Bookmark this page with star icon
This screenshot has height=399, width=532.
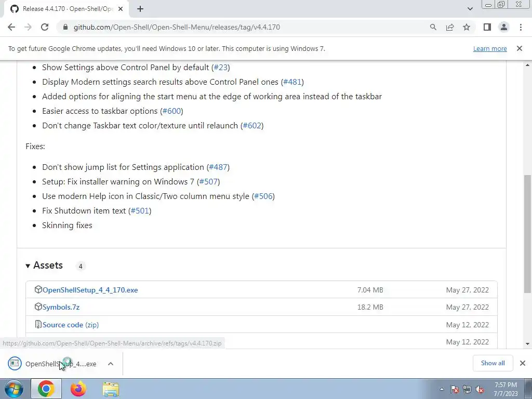coord(467,27)
